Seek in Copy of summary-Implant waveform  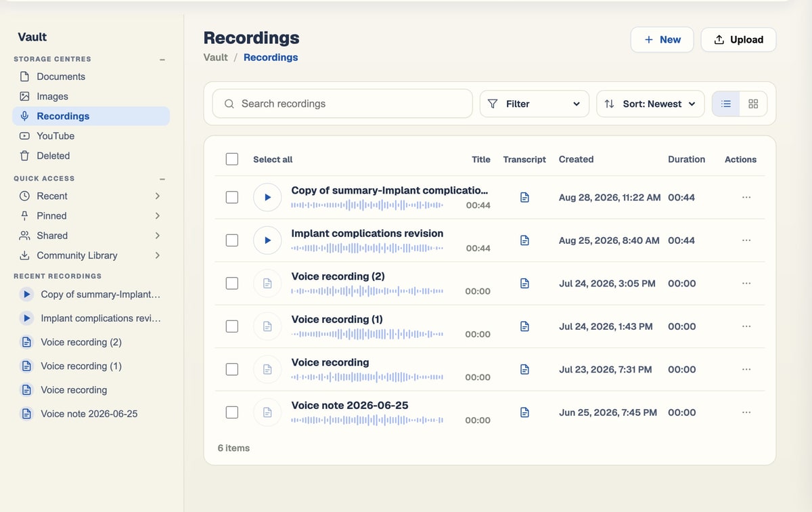click(367, 205)
